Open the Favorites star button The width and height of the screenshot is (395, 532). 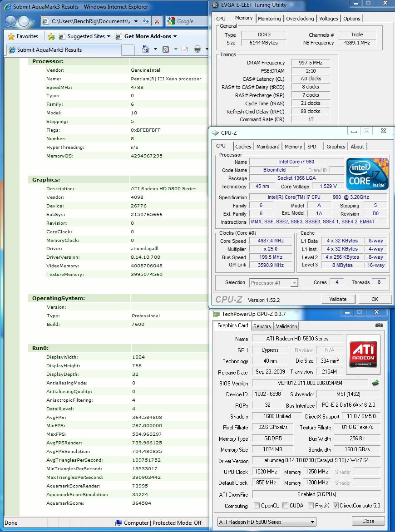23,36
